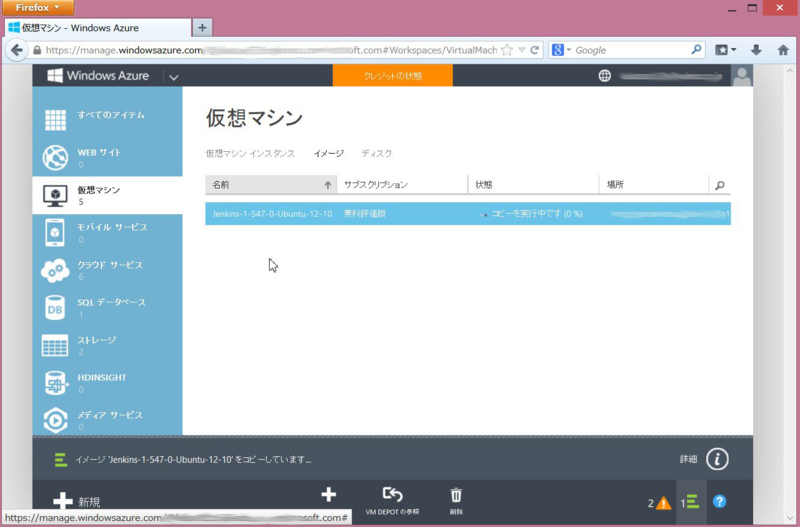Open a new Firefox tab
The height and width of the screenshot is (527, 800).
[x=202, y=28]
